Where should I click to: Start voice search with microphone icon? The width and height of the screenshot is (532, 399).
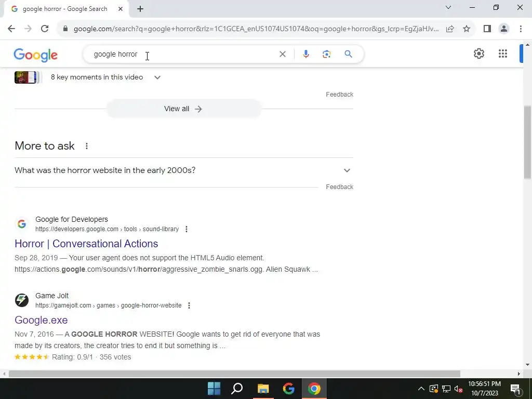tap(305, 54)
